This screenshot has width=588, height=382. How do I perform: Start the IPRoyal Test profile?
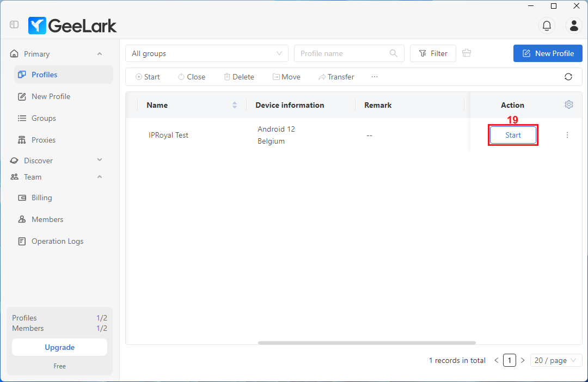pyautogui.click(x=513, y=135)
